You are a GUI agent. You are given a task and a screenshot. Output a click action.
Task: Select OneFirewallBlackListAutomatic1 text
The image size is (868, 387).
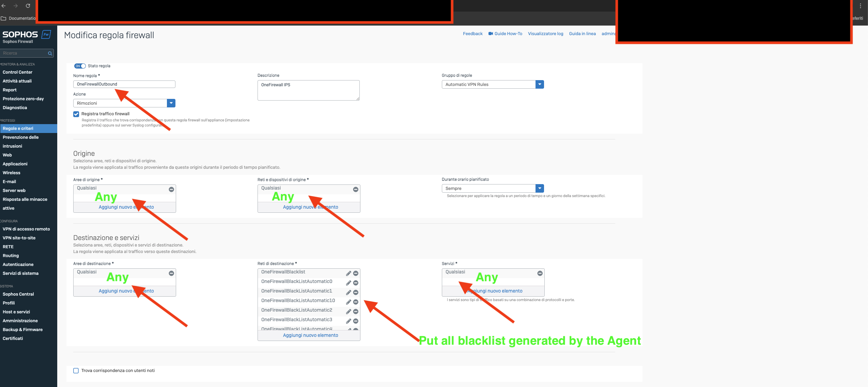tap(297, 291)
